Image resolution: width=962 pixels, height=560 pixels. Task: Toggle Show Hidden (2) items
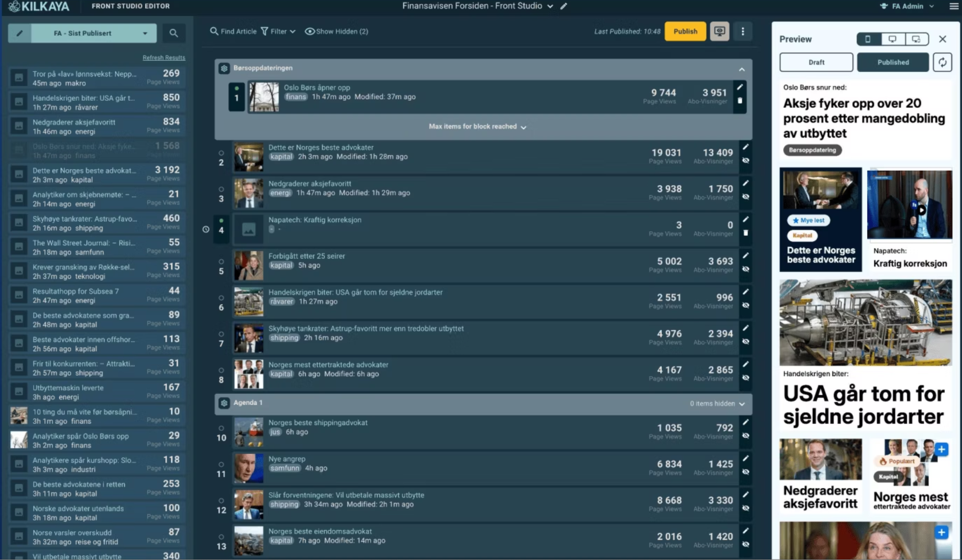click(x=336, y=31)
